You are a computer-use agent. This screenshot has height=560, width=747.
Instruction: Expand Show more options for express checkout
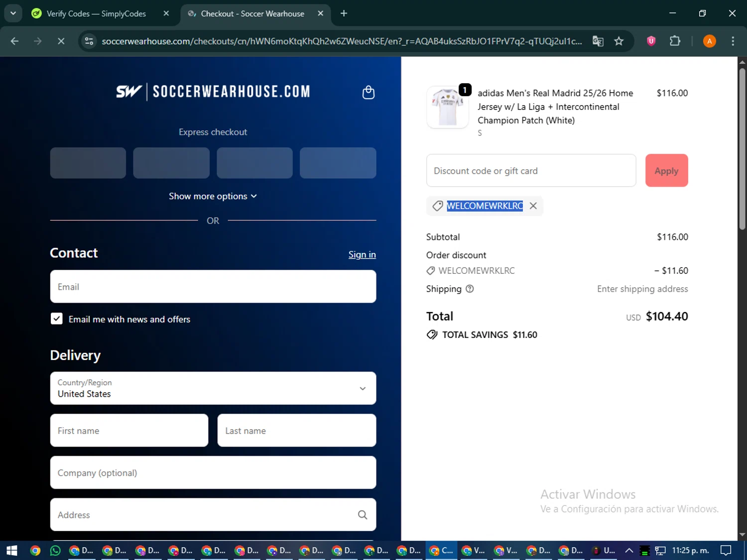coord(213,196)
